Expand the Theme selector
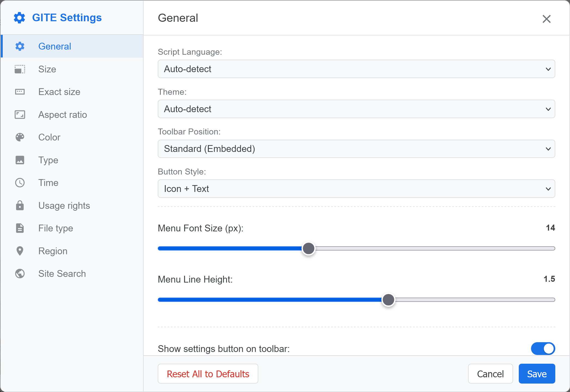This screenshot has width=570, height=392. [356, 109]
